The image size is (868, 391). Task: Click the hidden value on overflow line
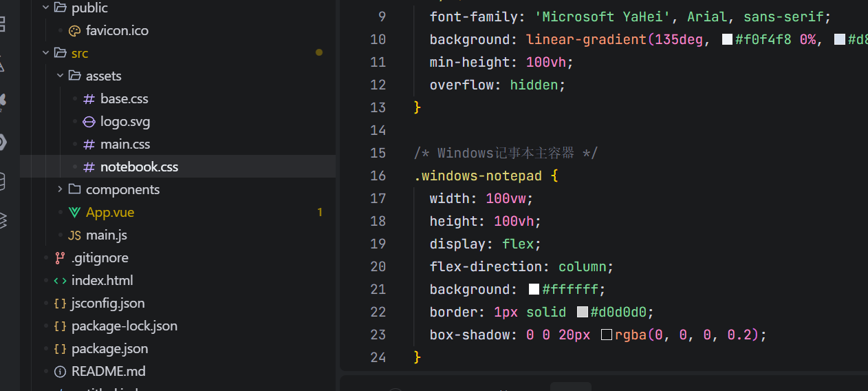coord(534,85)
